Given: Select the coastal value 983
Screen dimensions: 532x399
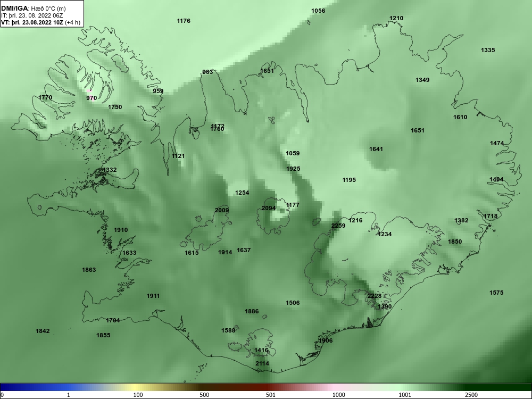Looking at the screenshot, I should click(207, 72).
